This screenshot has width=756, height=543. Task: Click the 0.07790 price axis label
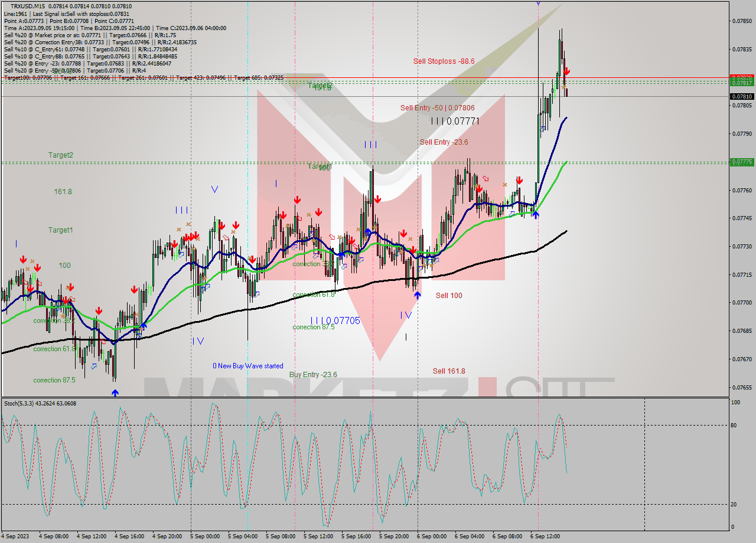coord(742,133)
